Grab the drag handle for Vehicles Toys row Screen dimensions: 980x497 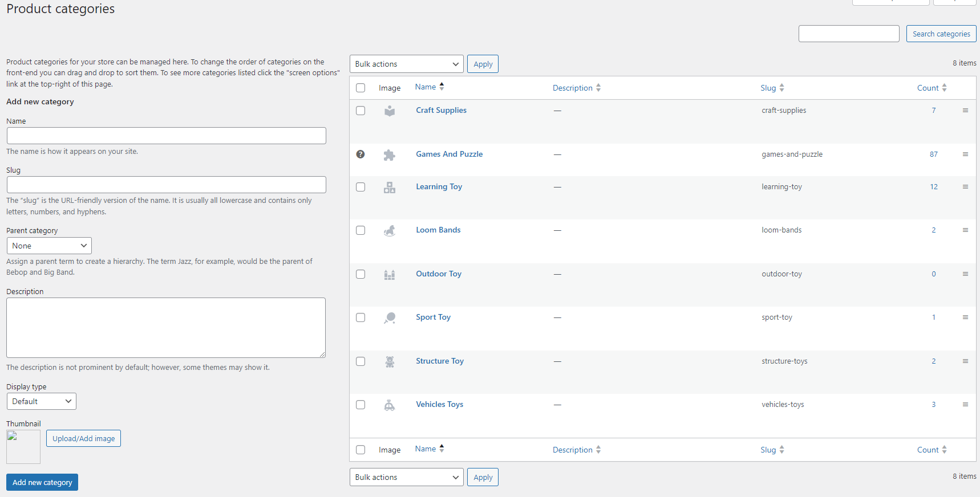(965, 404)
